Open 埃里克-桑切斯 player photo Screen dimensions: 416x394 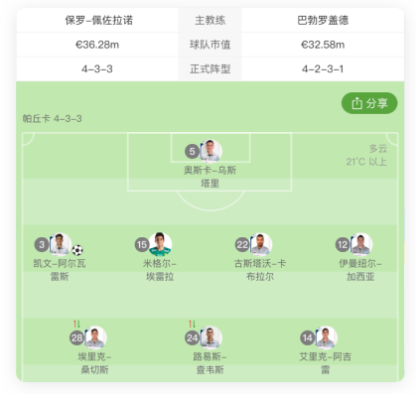coord(95,337)
